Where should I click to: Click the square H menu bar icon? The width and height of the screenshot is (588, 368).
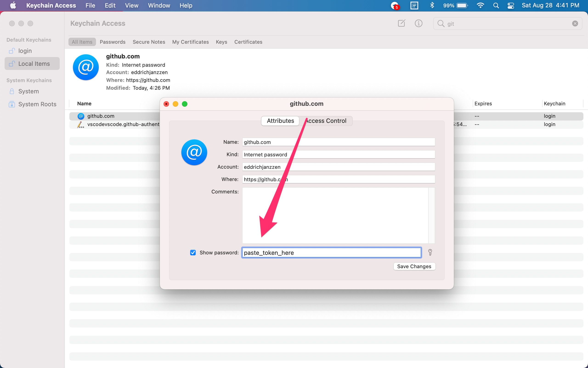pos(414,5)
